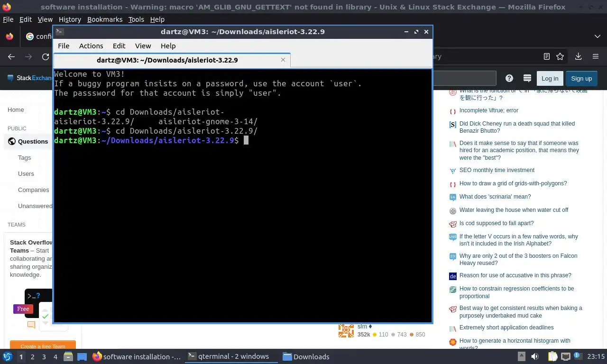Switch to workspace 2 in taskbar

click(x=32, y=356)
